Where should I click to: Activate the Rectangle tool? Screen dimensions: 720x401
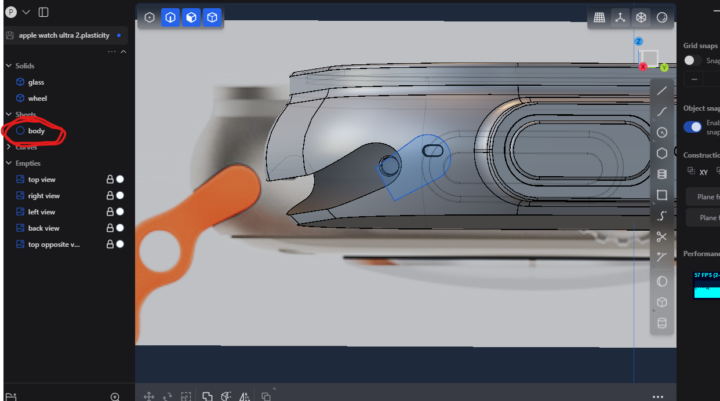tap(662, 195)
